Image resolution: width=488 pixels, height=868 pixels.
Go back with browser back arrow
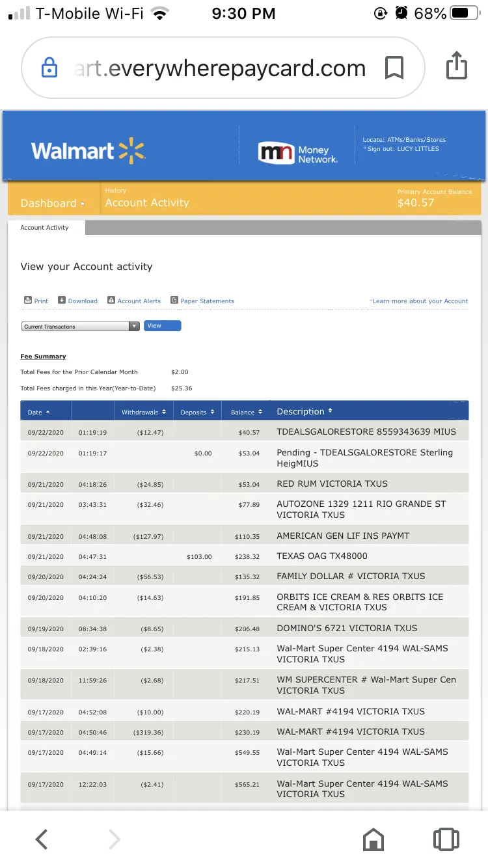click(42, 839)
